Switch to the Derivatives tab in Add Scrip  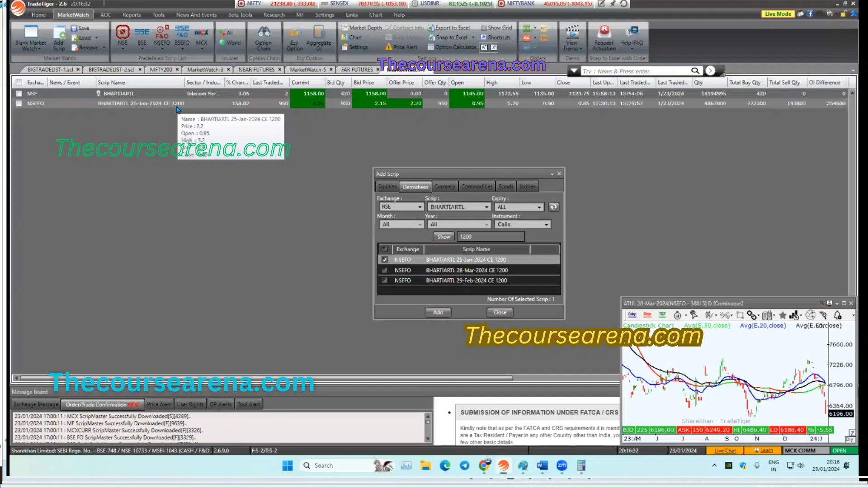415,187
